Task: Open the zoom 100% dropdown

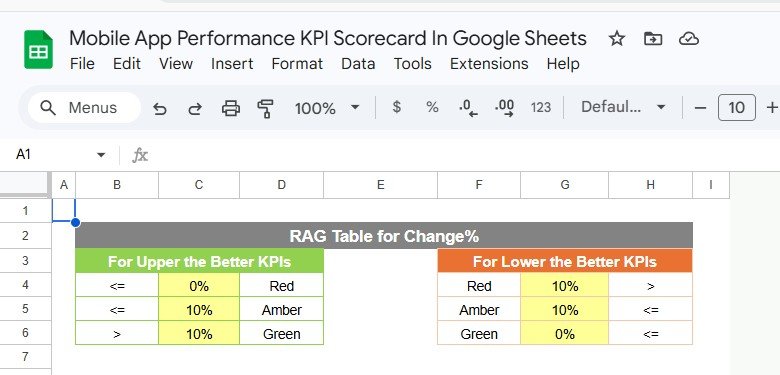Action: coord(327,108)
